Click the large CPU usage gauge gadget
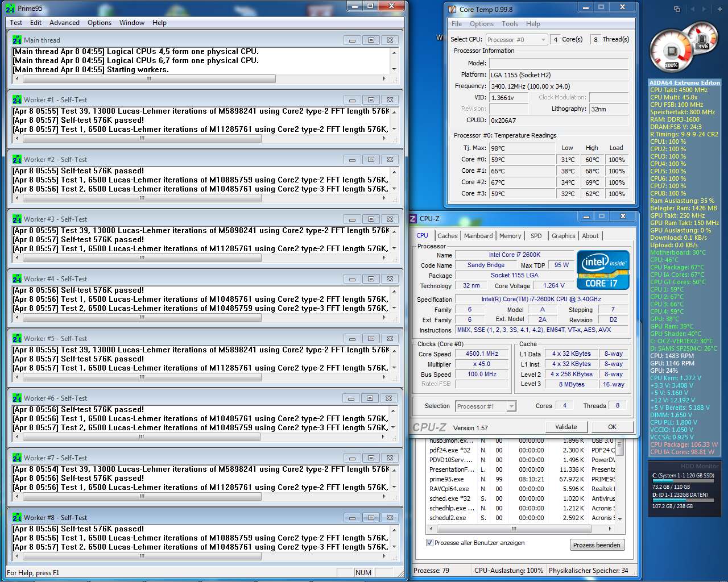This screenshot has height=582, width=728. pyautogui.click(x=671, y=52)
